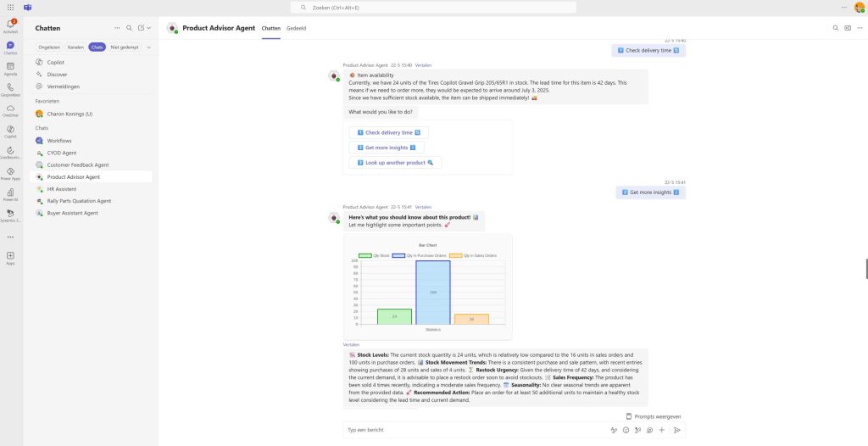The image size is (868, 446).
Task: Open Power BI in the left rail
Action: point(10,194)
